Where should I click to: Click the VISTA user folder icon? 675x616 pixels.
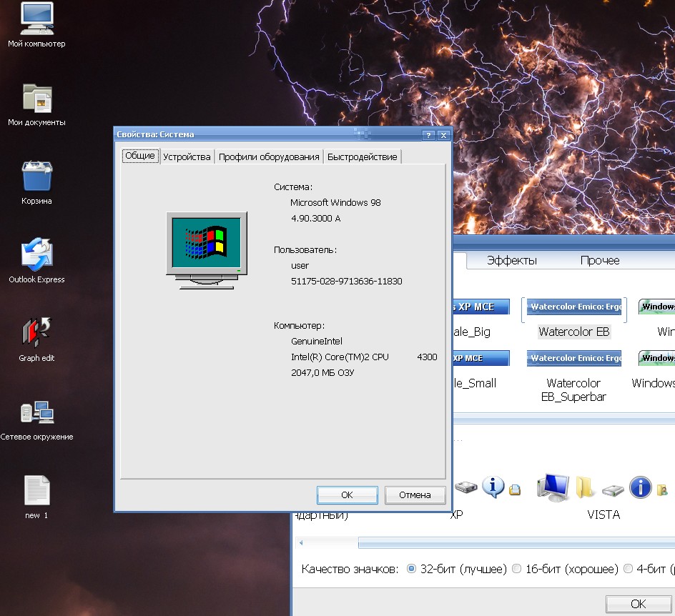pos(662,490)
